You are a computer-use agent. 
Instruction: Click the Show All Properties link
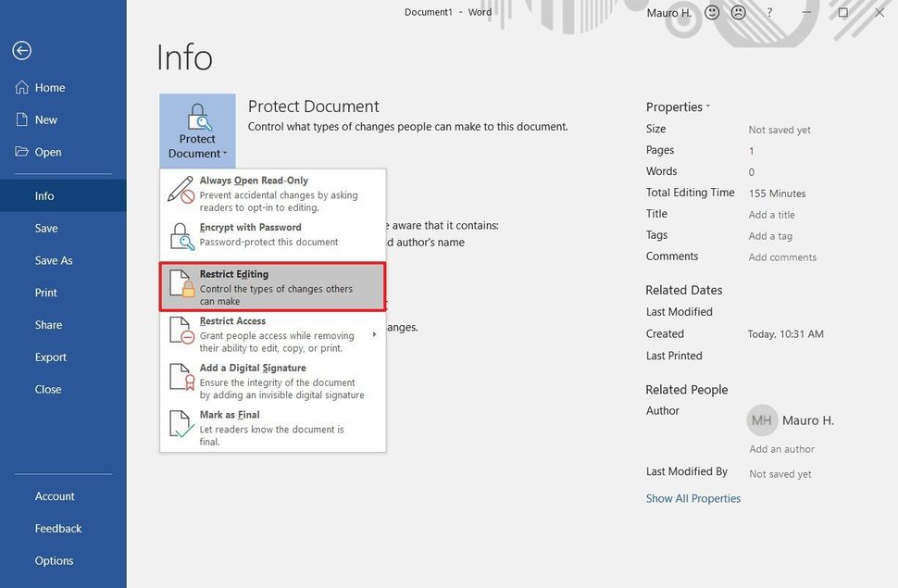point(692,497)
